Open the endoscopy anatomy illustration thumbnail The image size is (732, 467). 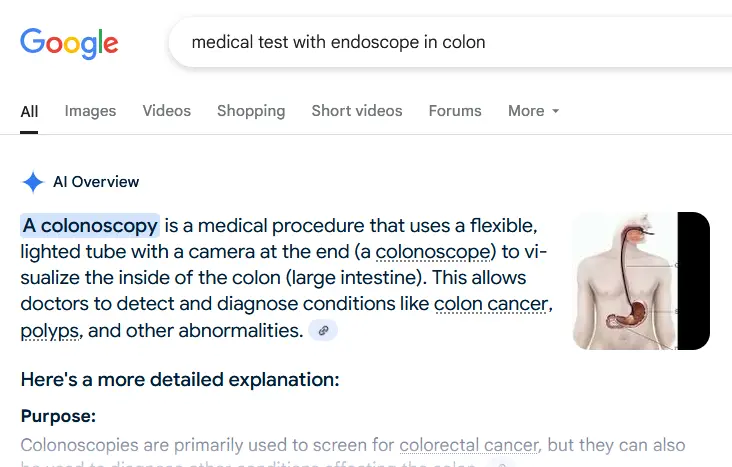coord(640,281)
